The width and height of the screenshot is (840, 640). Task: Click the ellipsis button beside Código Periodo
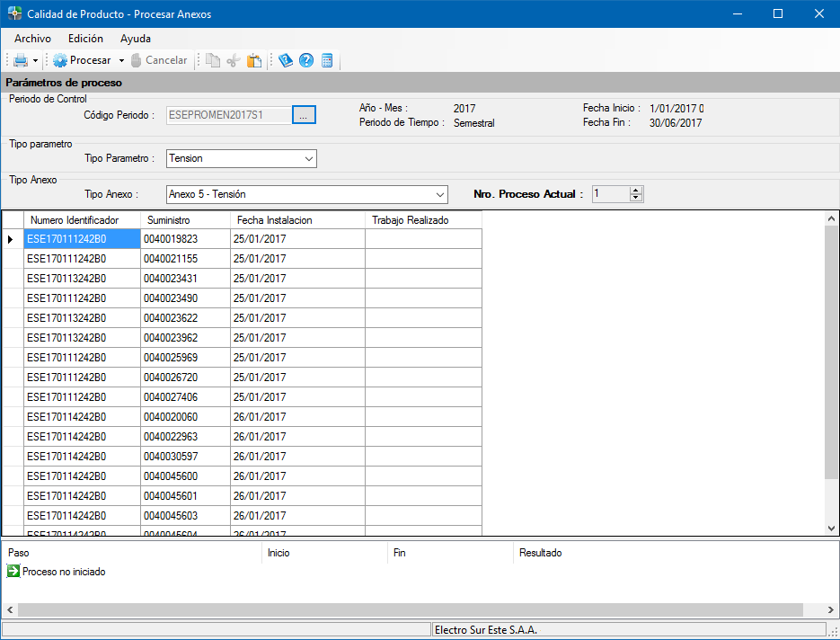(304, 115)
